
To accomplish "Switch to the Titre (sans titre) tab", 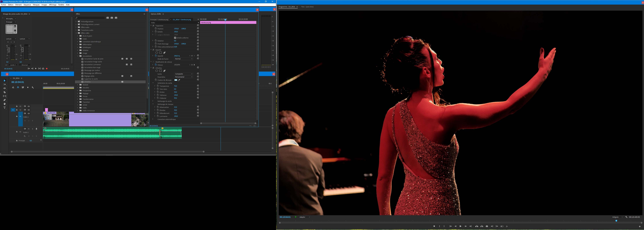I will 307,7.
